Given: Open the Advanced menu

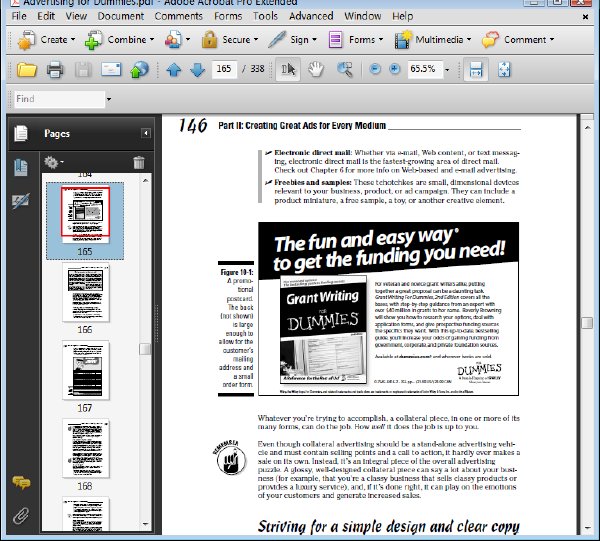Looking at the screenshot, I should [x=311, y=16].
